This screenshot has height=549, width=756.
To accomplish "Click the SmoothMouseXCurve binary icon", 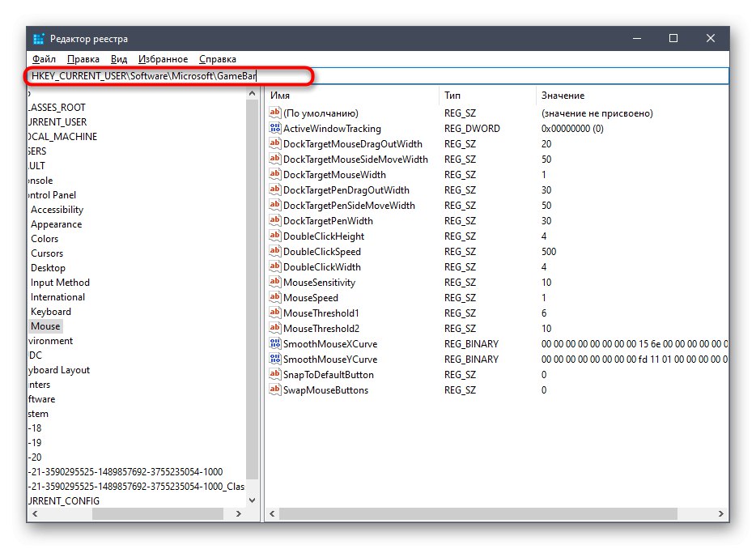I will click(x=275, y=344).
